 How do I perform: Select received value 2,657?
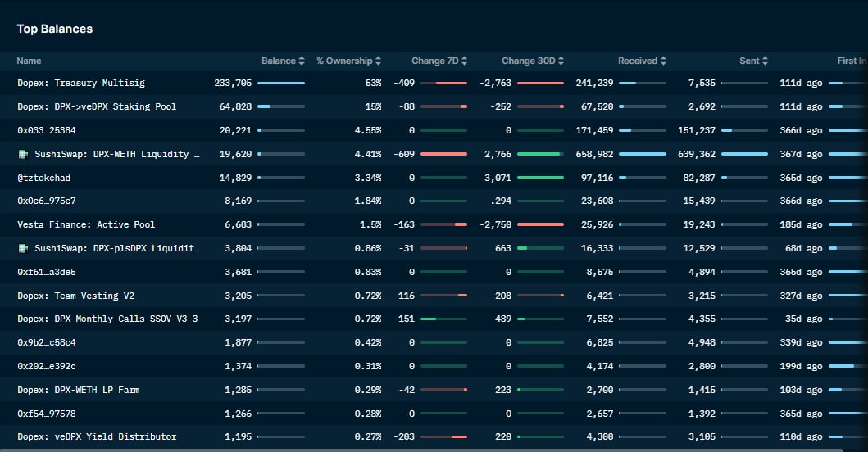599,414
